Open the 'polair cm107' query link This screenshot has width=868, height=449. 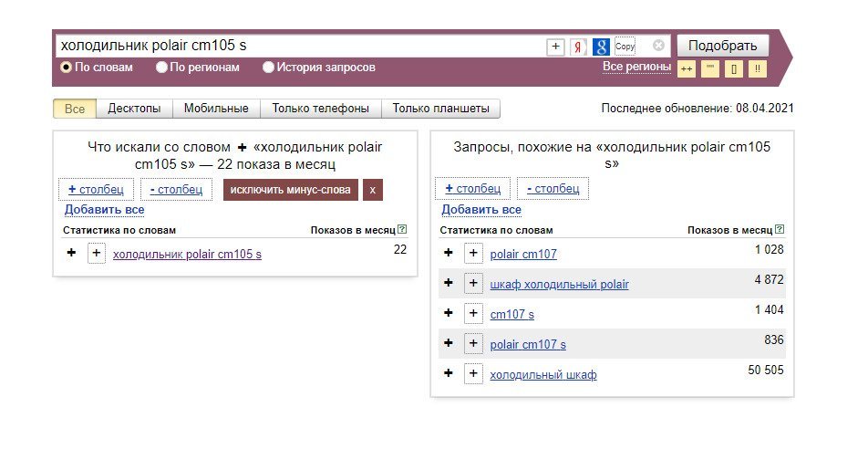[523, 255]
